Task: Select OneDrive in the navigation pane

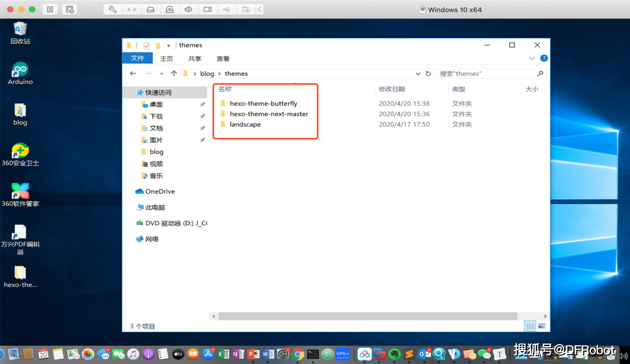Action: coord(155,191)
